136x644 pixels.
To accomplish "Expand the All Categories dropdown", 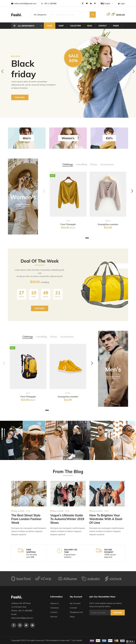I will coord(43,14).
